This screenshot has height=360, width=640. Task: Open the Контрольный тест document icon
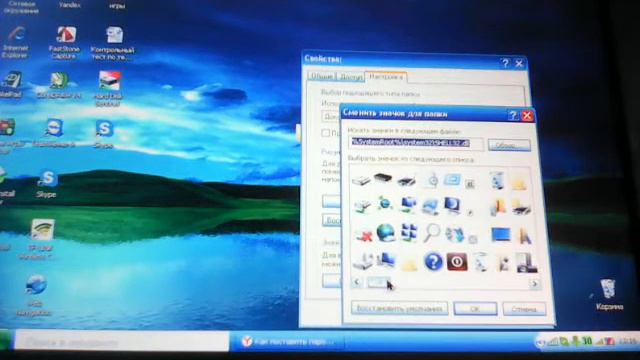[x=113, y=43]
